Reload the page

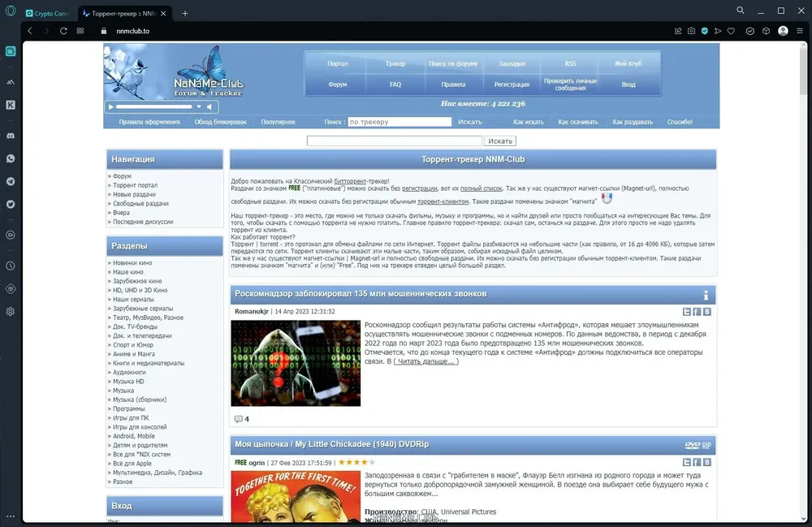[x=63, y=31]
